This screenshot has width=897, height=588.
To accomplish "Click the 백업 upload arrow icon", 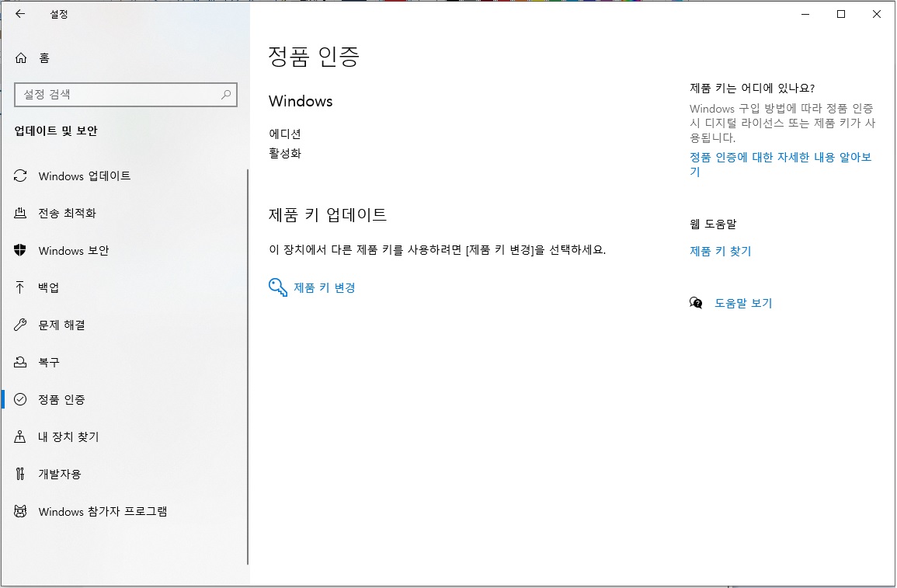I will tap(20, 287).
